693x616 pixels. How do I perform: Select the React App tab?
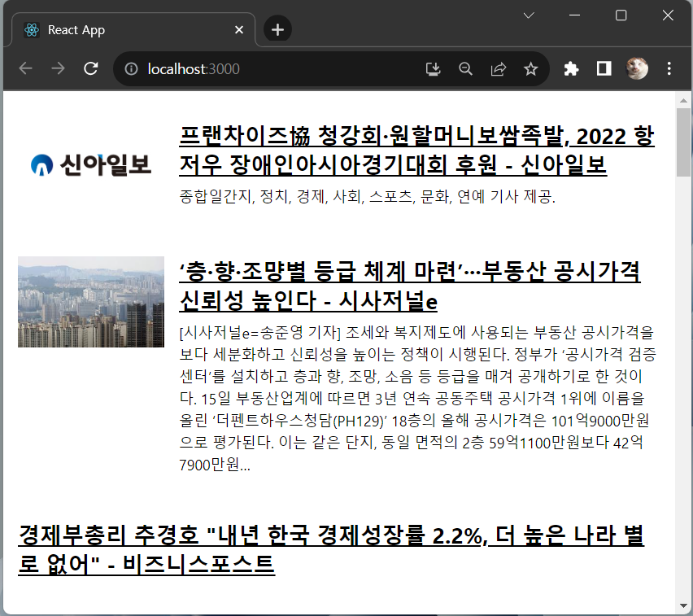coord(133,29)
